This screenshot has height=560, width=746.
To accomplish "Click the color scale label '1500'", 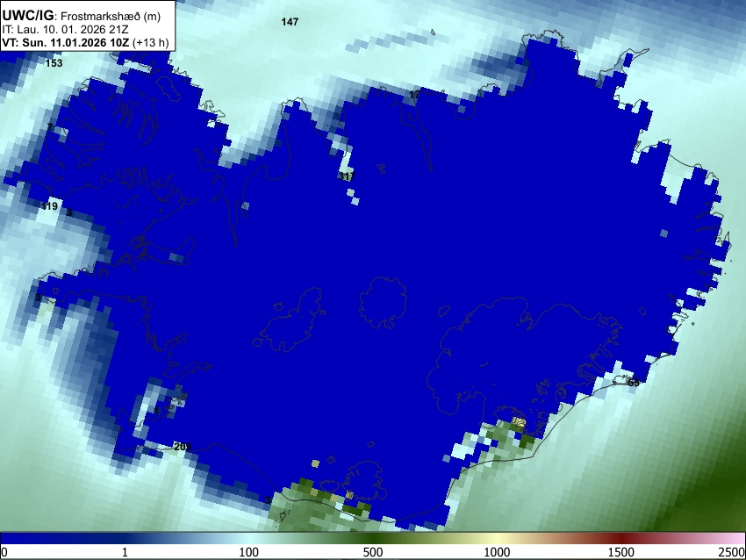I will (621, 552).
